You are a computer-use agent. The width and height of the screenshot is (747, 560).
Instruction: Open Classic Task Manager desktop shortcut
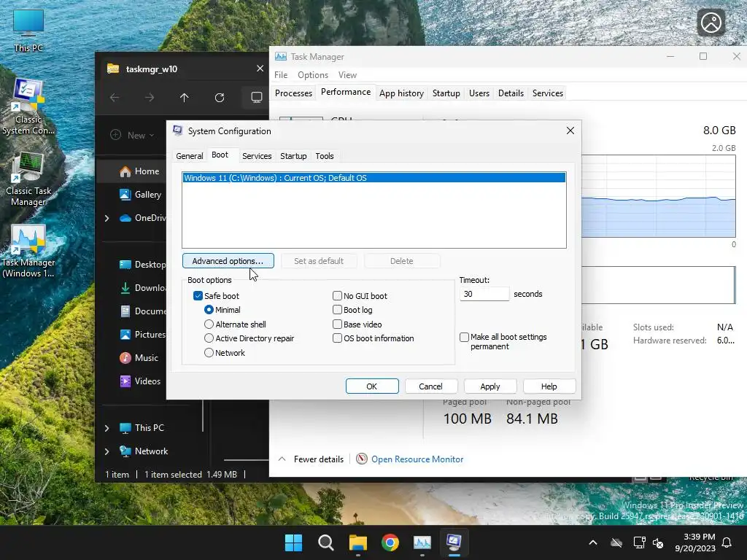coord(28,179)
